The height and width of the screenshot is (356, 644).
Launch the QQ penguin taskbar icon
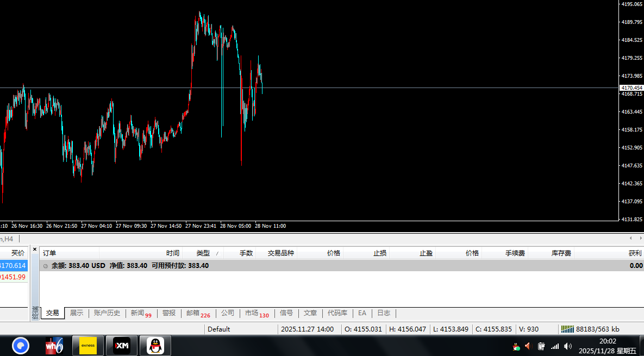coord(155,345)
